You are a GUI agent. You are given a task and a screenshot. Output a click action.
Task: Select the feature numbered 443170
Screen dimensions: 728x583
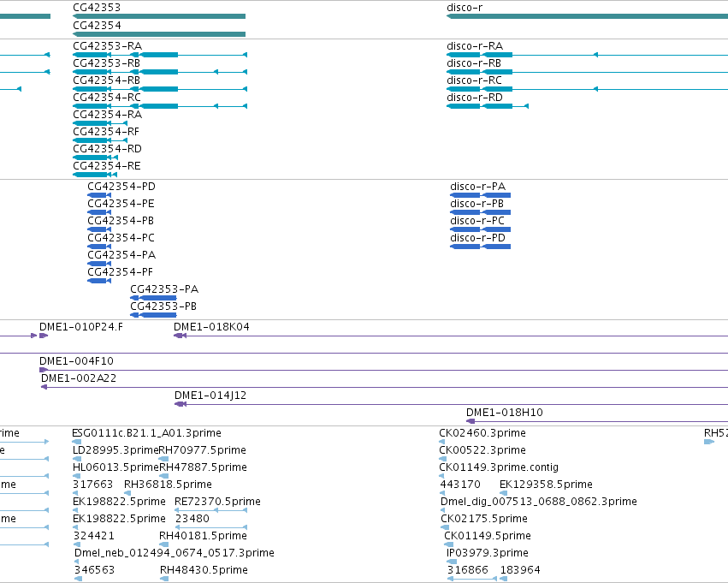[x=460, y=485]
